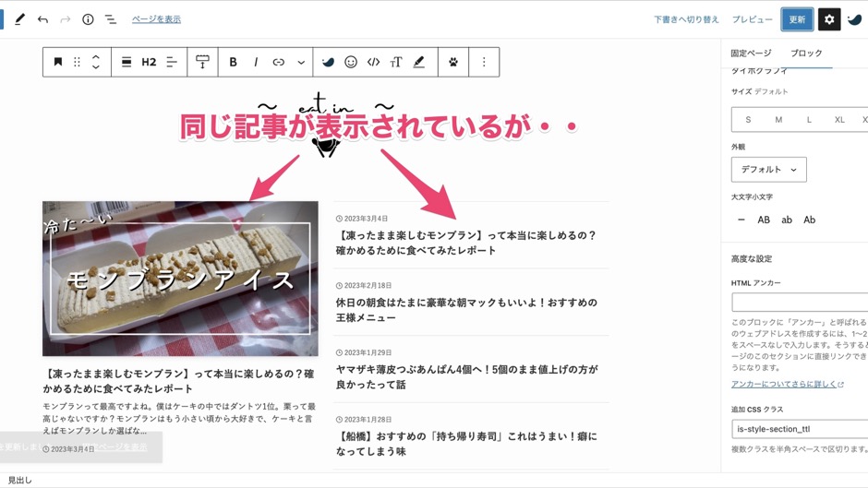Click the title under the モンブラン thumbnail

tap(178, 381)
